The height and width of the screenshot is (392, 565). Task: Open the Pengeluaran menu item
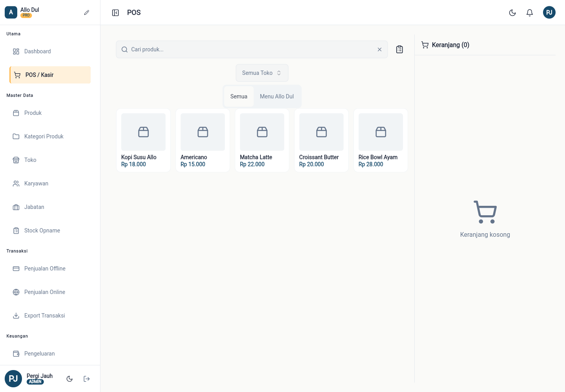point(50,354)
